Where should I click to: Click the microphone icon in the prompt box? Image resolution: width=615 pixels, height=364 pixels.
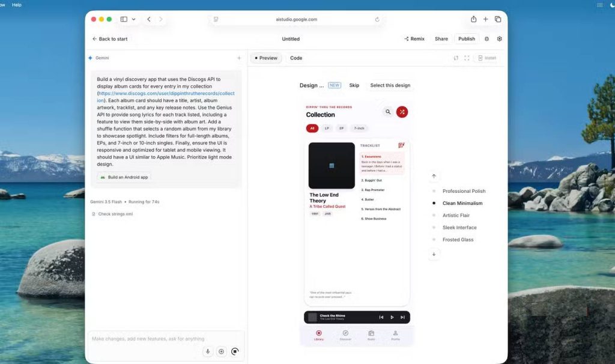[x=208, y=351]
